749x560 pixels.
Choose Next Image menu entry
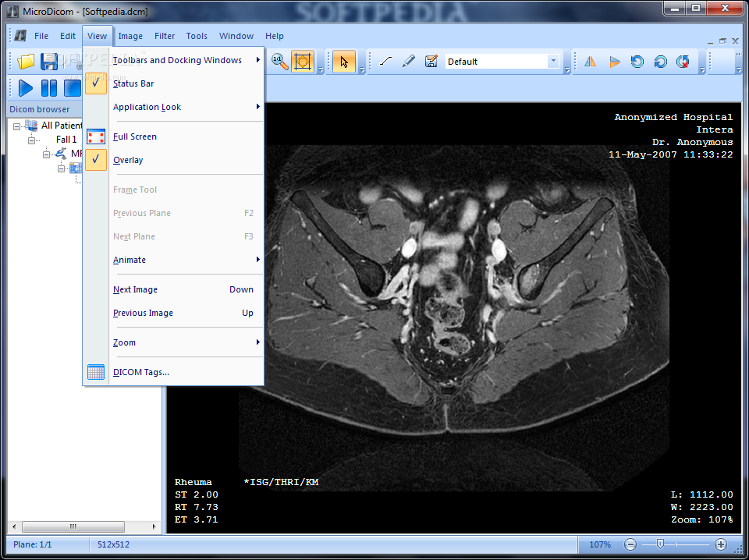pyautogui.click(x=173, y=289)
